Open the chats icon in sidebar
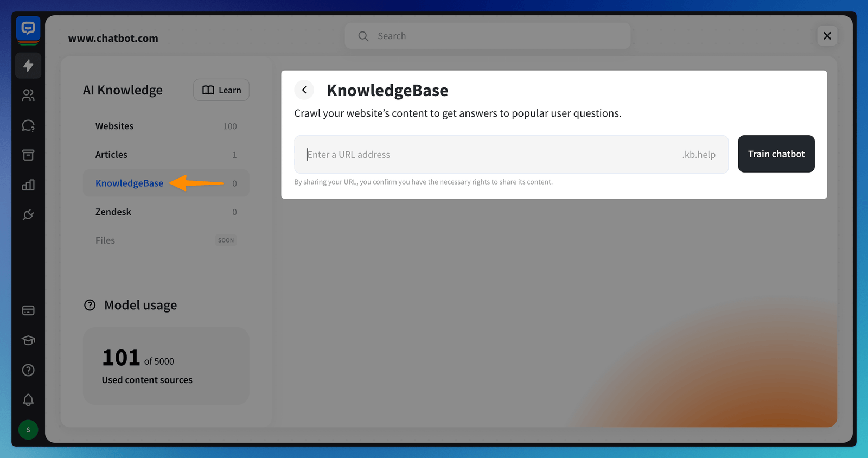The height and width of the screenshot is (458, 868). pyautogui.click(x=28, y=126)
